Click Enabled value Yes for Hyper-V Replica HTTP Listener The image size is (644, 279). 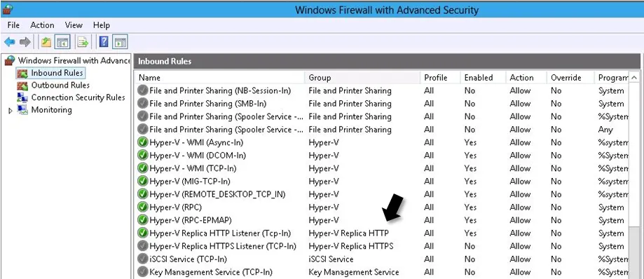point(470,233)
